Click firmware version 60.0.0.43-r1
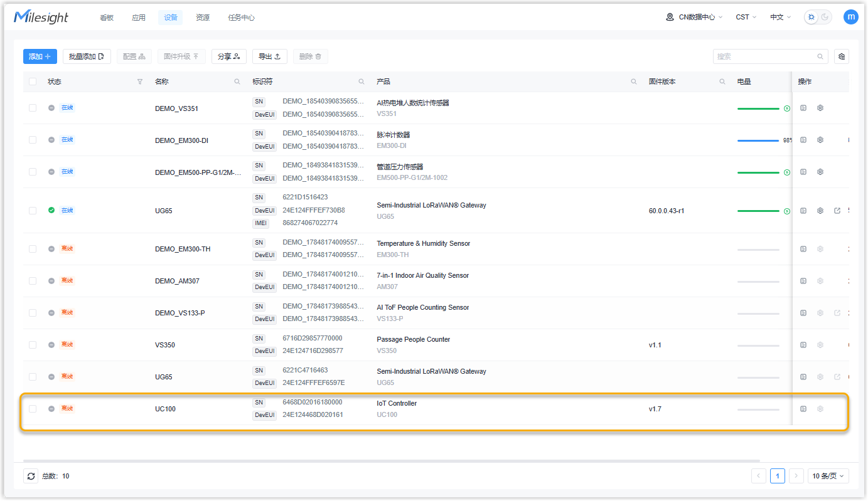The image size is (868, 501). 667,211
